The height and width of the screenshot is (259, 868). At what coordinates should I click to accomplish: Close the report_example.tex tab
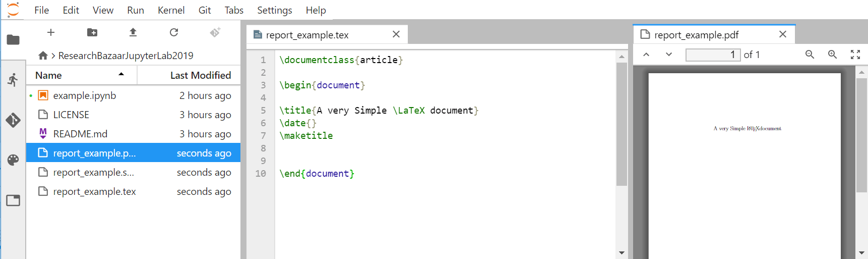(x=396, y=34)
